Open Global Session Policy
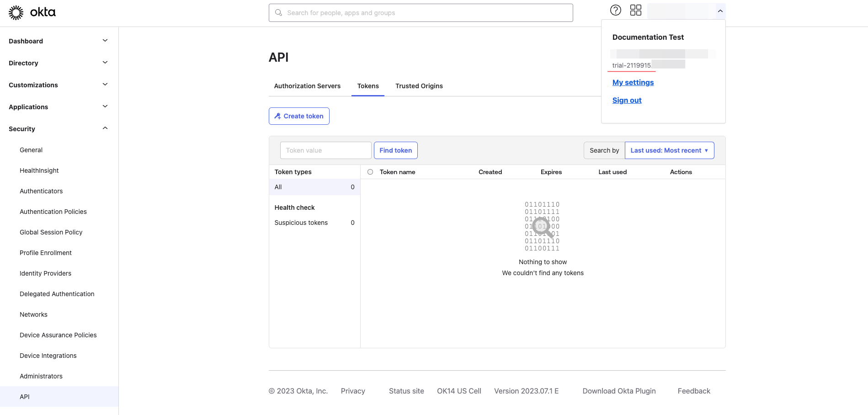The height and width of the screenshot is (415, 868). (51, 232)
